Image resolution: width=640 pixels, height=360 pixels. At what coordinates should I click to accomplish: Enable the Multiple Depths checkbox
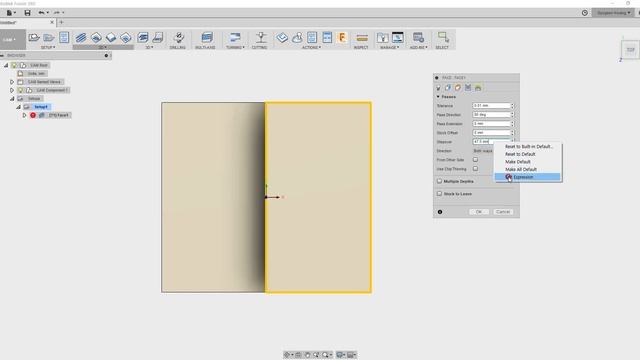pyautogui.click(x=439, y=181)
